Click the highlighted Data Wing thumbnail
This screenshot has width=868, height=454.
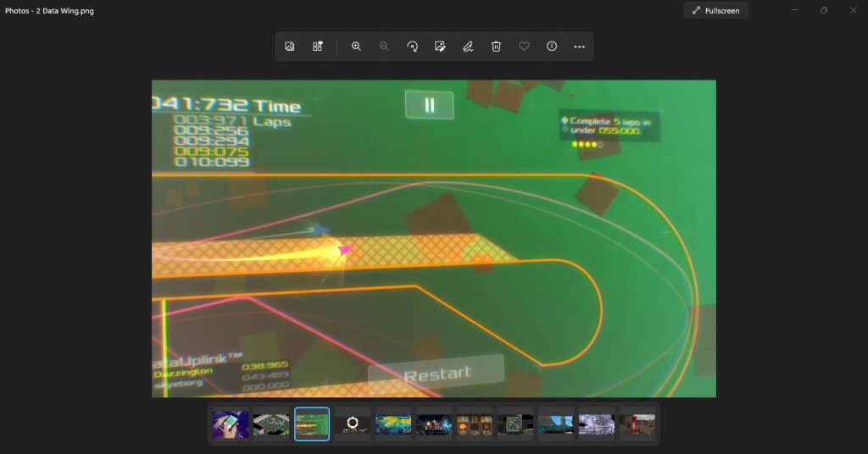point(312,424)
